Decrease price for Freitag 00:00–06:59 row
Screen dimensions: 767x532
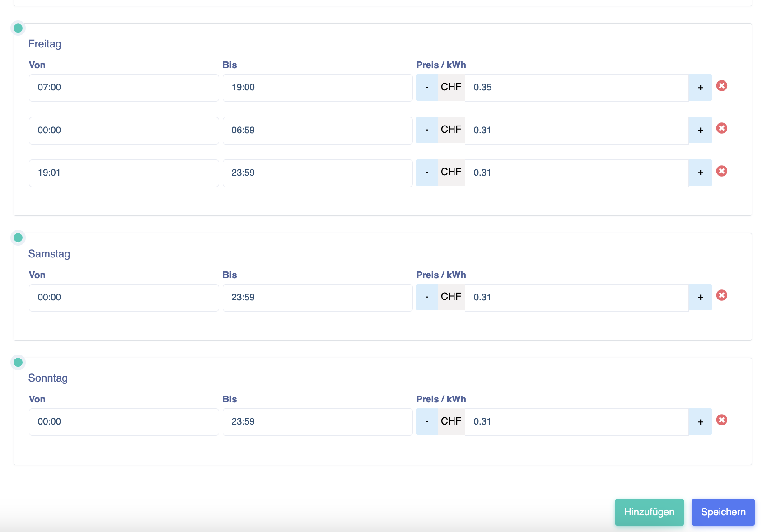(427, 130)
